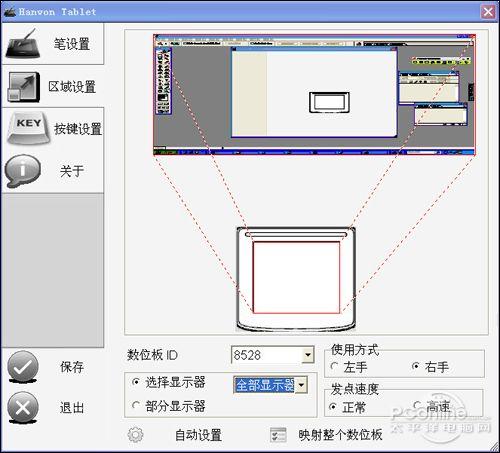Click the KEY keyboard icon for 按键设置
This screenshot has height=453, width=500.
(29, 128)
